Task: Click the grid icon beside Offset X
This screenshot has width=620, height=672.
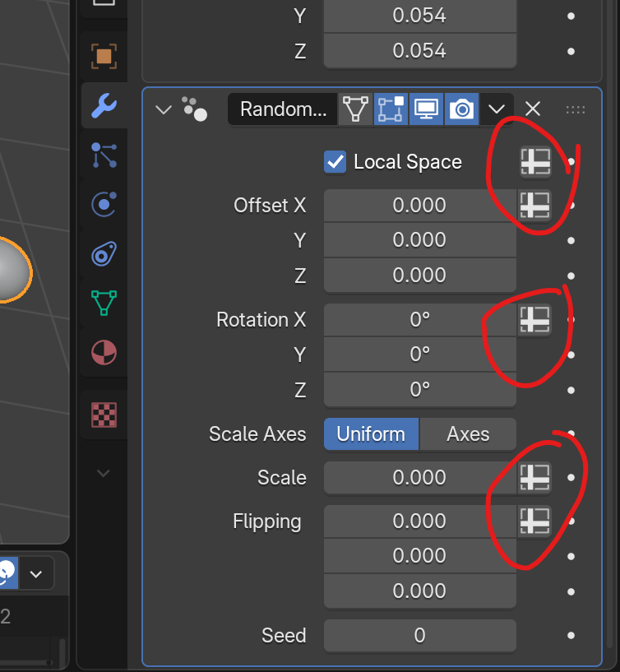Action: click(x=534, y=206)
